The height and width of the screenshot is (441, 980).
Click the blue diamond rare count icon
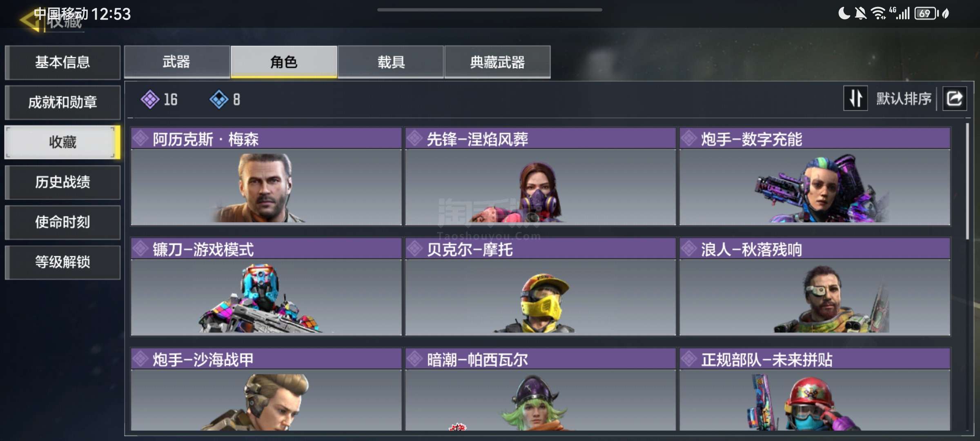coord(219,99)
